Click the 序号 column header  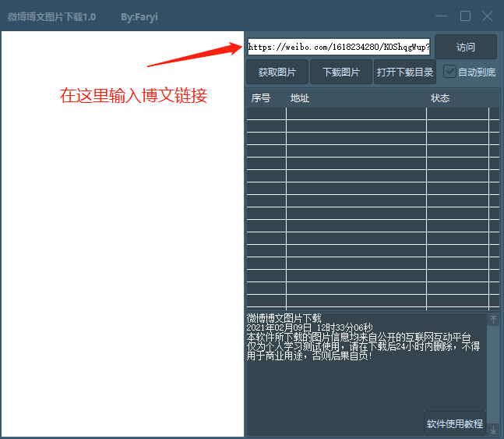[261, 97]
